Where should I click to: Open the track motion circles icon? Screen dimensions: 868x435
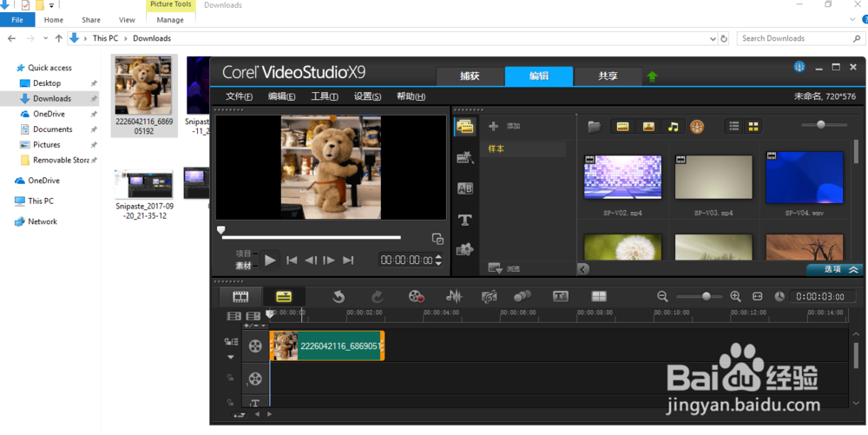[522, 297]
